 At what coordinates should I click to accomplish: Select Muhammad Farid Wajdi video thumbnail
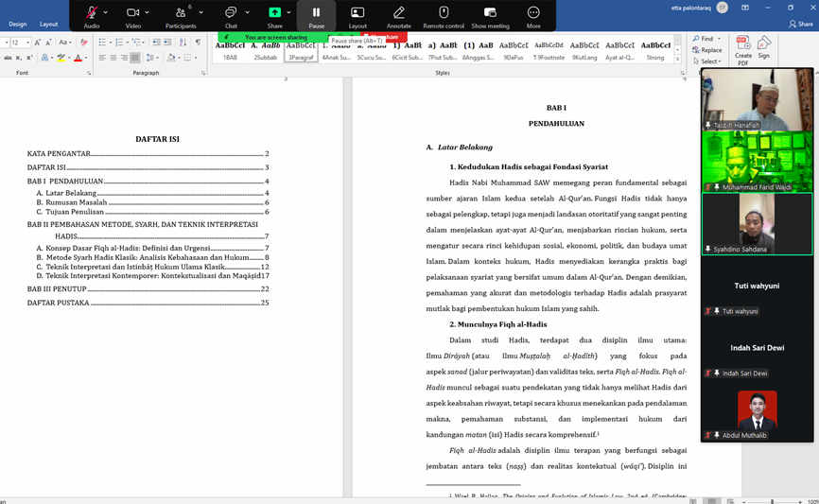(757, 162)
